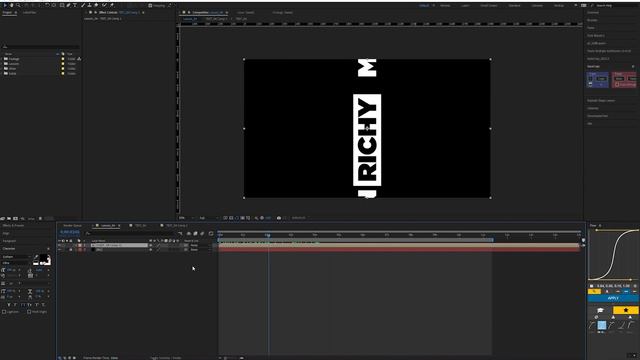Expand the Shots folder
640x360 pixels.
(x=2, y=69)
